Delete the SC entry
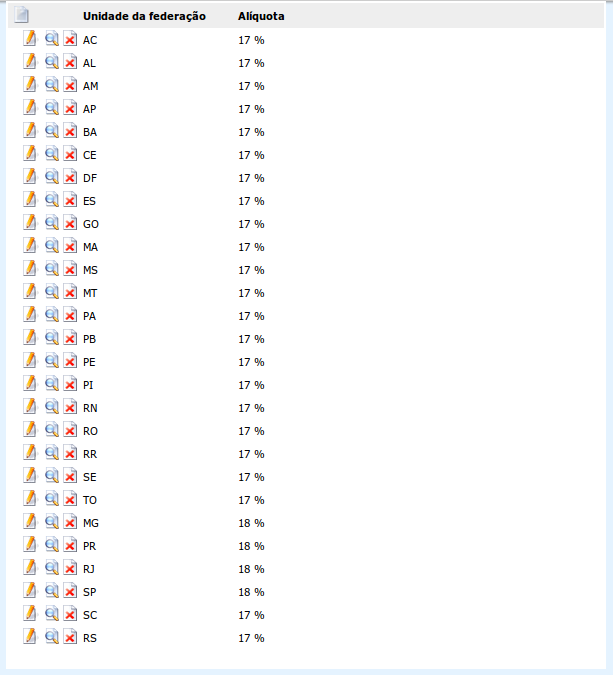This screenshot has height=675, width=613. 70,614
